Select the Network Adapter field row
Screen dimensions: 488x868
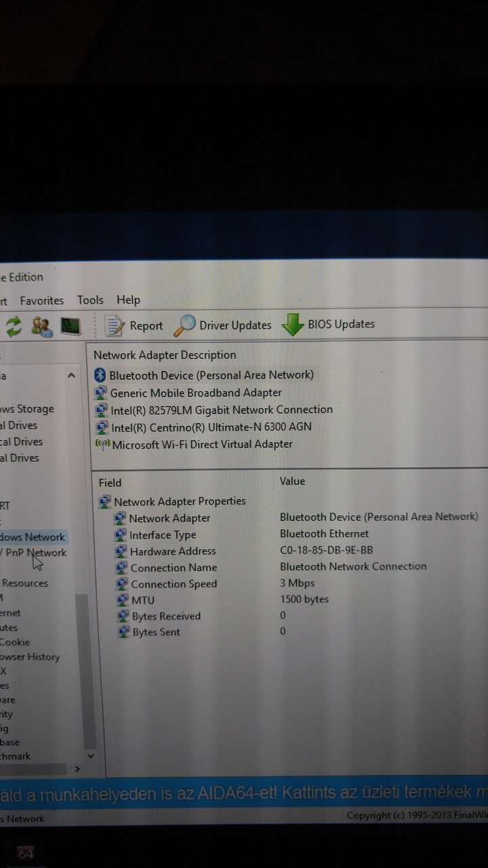[297, 517]
